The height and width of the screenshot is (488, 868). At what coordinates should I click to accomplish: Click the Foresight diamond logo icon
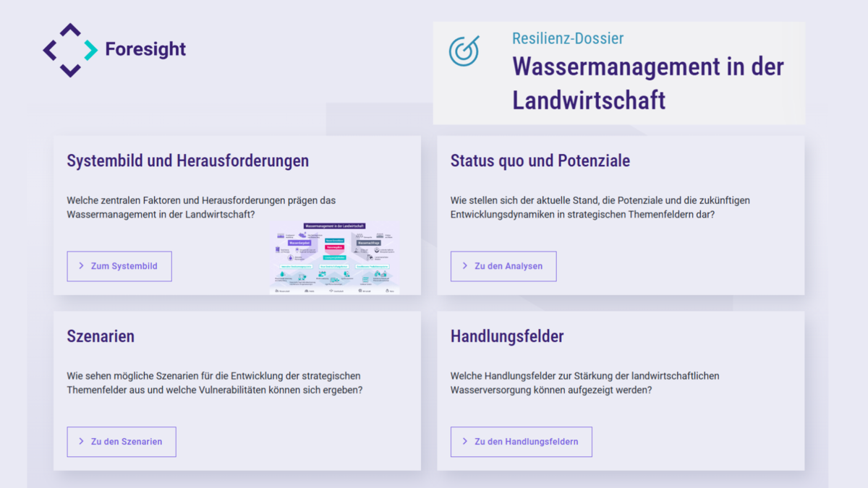click(x=70, y=50)
